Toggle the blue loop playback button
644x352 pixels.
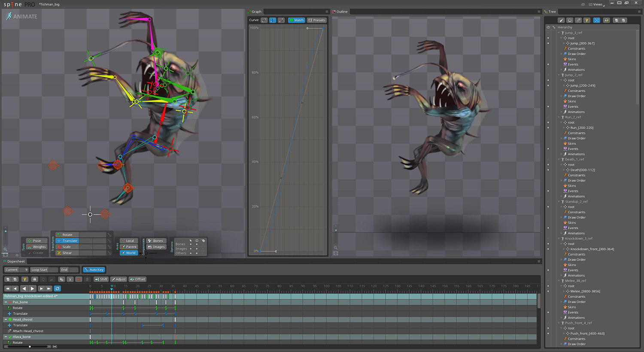(x=58, y=289)
